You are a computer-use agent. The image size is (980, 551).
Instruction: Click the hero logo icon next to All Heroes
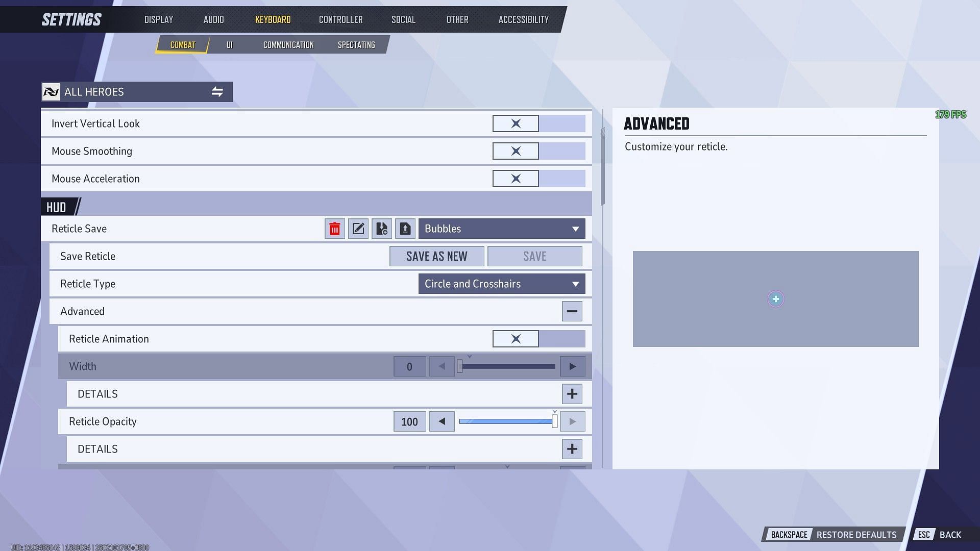(x=51, y=92)
